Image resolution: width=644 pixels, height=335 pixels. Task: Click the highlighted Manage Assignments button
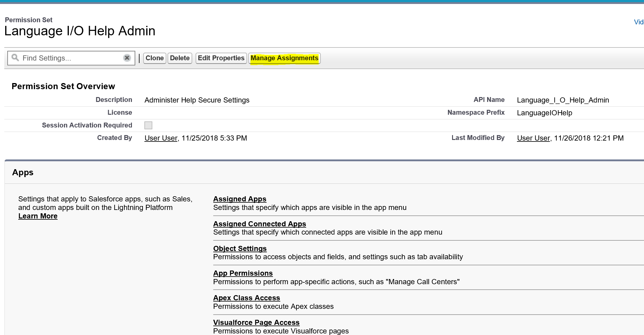284,58
